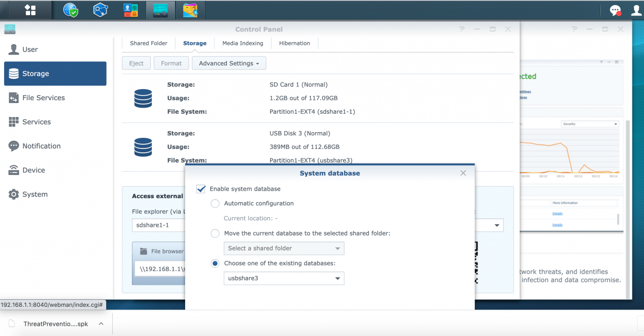Choose the move database to shared folder option

215,233
